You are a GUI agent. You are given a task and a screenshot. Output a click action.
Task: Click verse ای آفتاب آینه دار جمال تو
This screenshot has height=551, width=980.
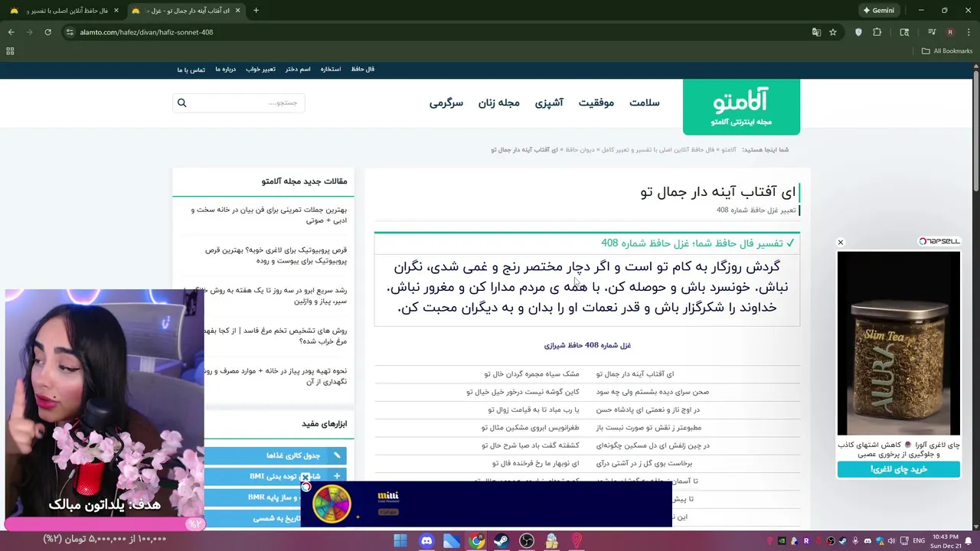coord(635,373)
